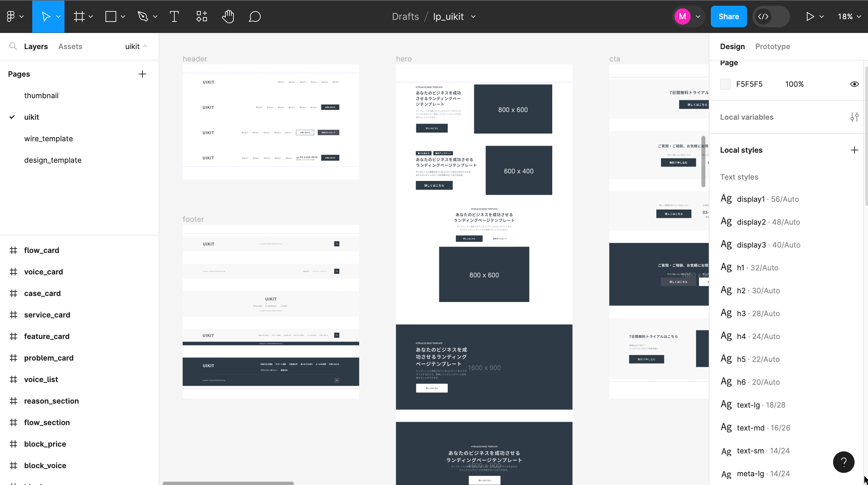Click the Share button
This screenshot has height=485, width=868.
[x=729, y=16]
